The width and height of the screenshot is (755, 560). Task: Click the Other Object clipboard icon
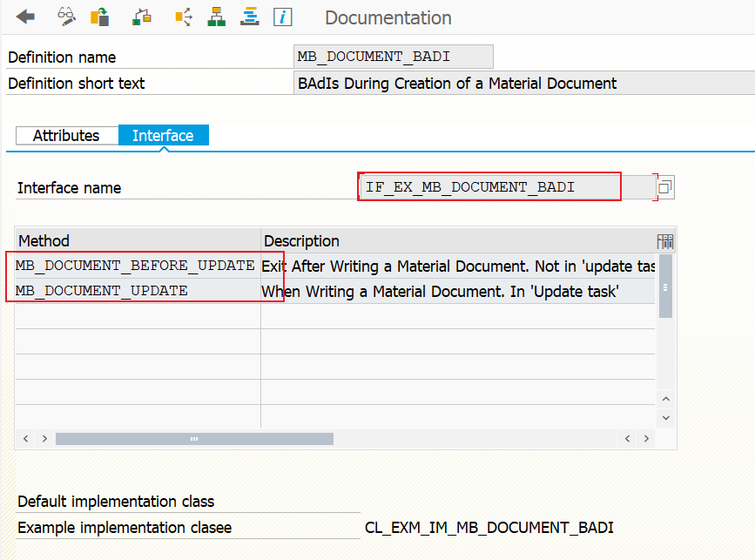(99, 17)
